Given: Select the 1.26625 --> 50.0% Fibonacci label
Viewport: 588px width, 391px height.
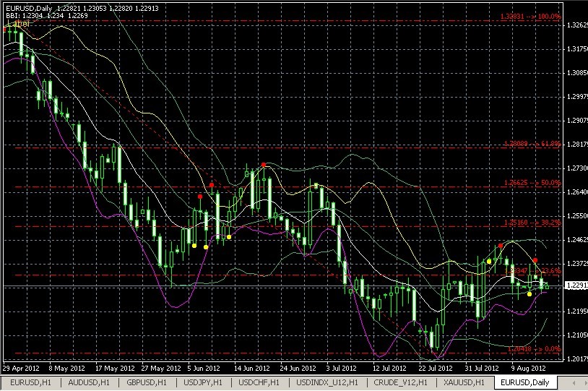Looking at the screenshot, I should [532, 183].
